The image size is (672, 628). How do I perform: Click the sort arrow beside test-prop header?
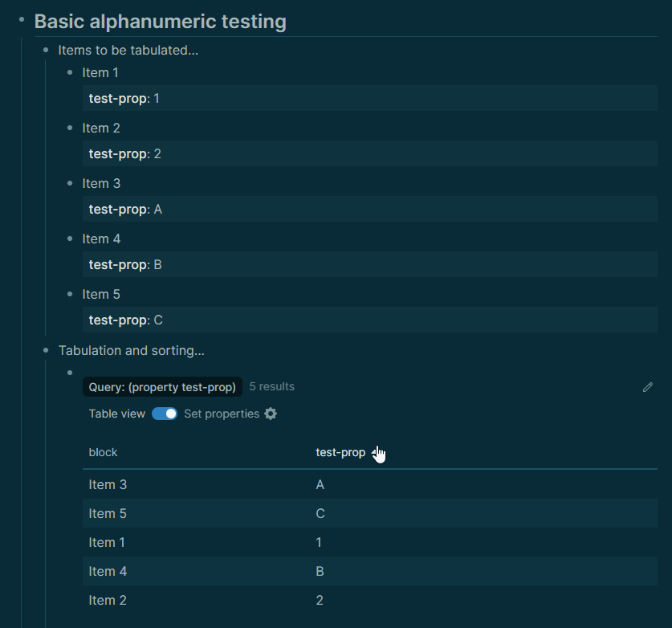(374, 452)
